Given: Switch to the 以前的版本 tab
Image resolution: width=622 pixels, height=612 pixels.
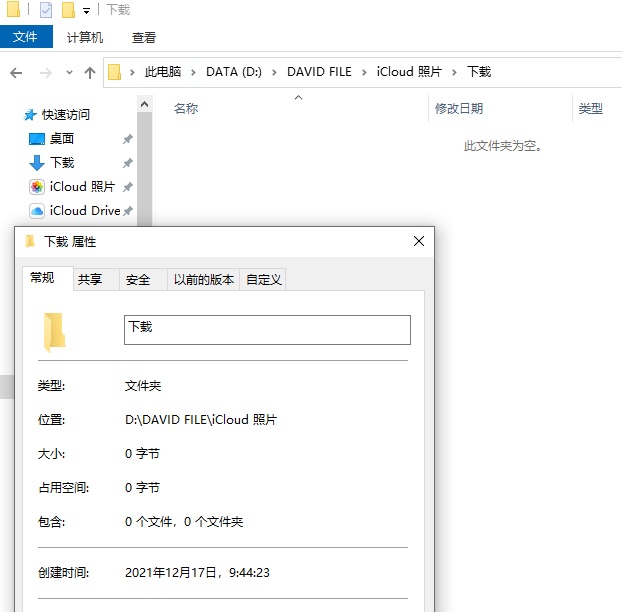Looking at the screenshot, I should coord(203,280).
